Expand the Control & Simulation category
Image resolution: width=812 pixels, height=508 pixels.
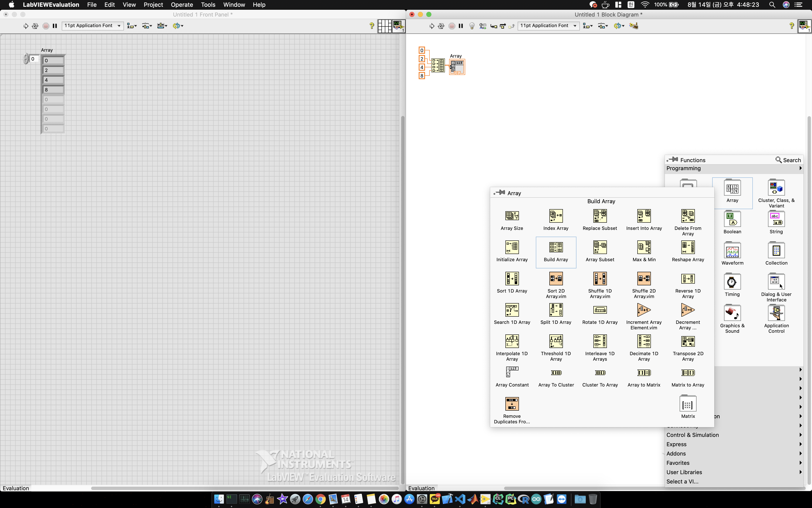pos(734,435)
